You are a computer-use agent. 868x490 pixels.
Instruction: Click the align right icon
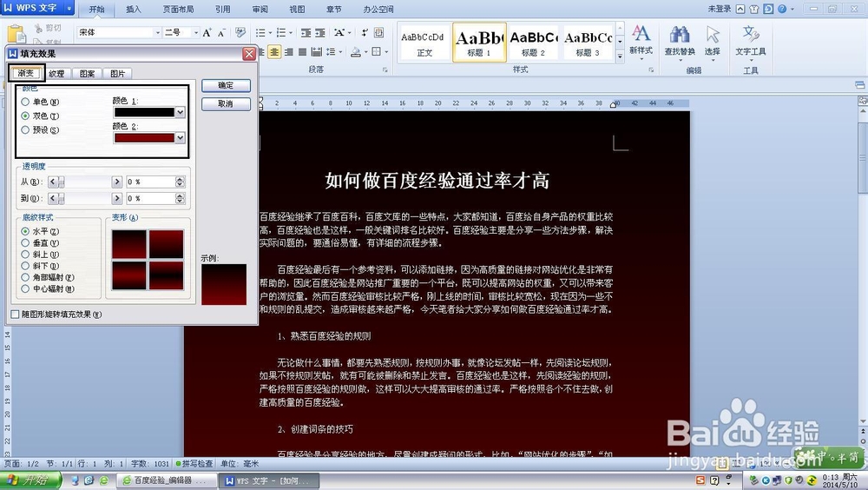tap(288, 52)
